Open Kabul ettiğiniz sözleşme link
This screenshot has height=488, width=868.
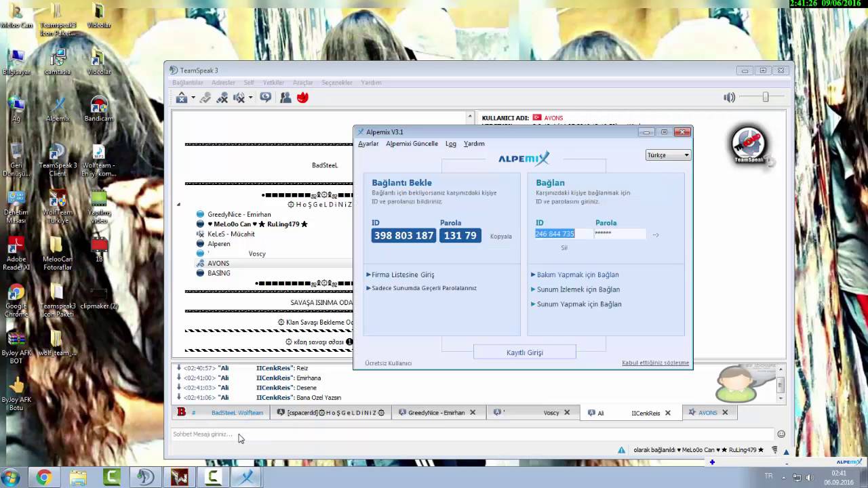click(x=656, y=363)
